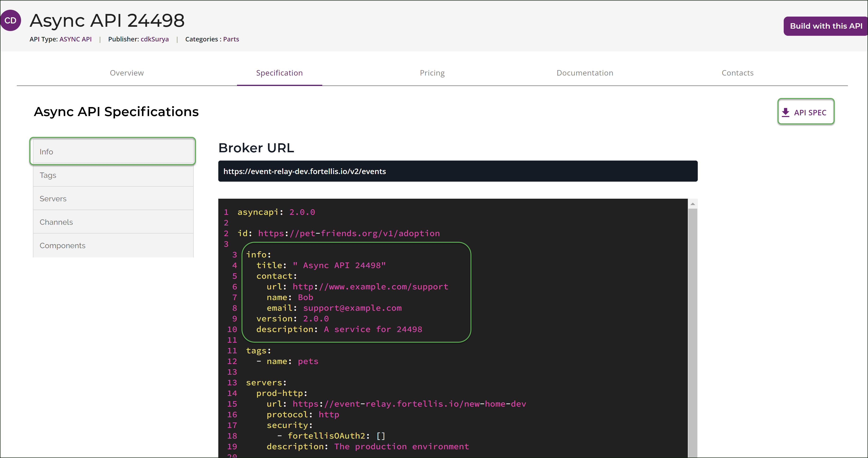
Task: Open the ASYNC API type link
Action: (76, 39)
